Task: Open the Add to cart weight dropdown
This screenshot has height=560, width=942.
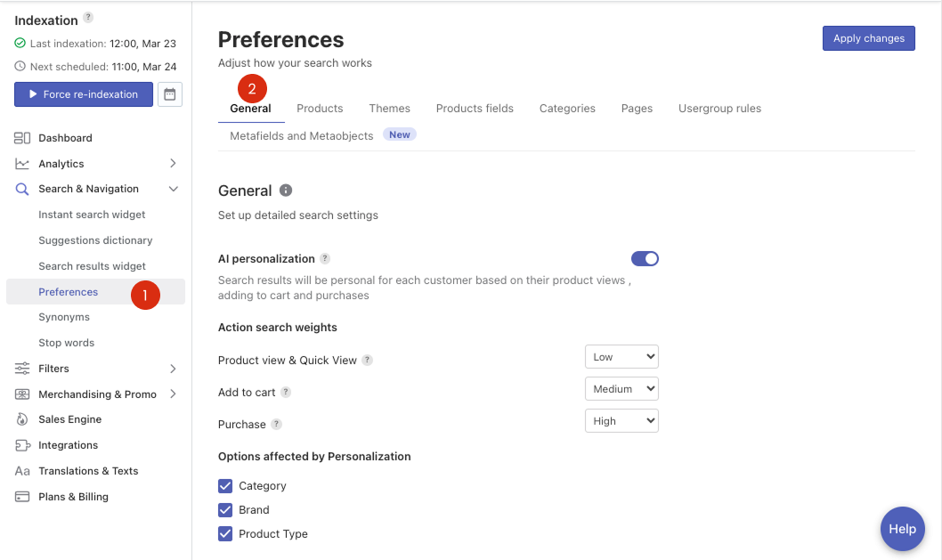Action: [x=621, y=389]
